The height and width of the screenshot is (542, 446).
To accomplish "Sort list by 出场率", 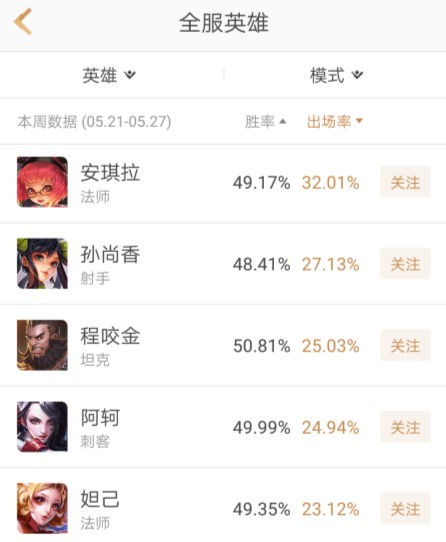I will (x=335, y=122).
